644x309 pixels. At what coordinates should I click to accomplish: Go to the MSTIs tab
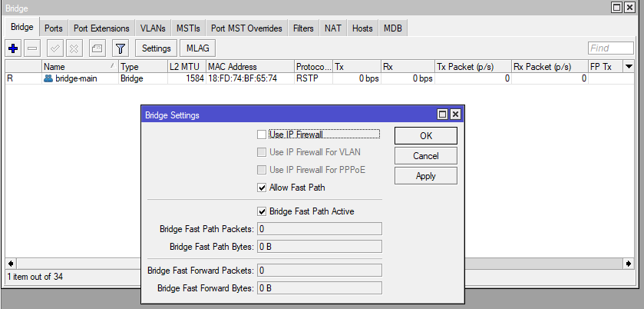pos(188,28)
